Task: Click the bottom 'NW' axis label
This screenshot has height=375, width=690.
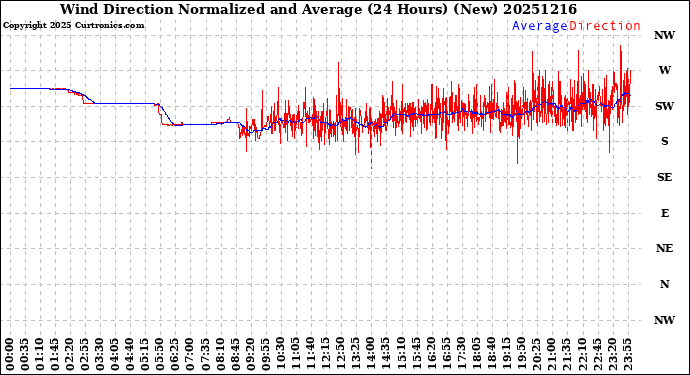Action: (x=664, y=320)
